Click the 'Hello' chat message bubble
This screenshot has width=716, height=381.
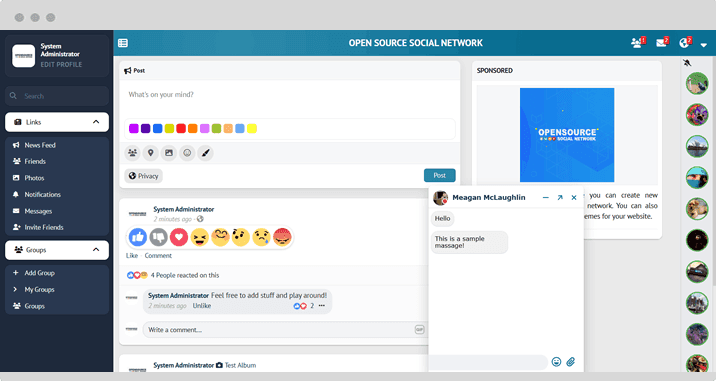coord(442,218)
